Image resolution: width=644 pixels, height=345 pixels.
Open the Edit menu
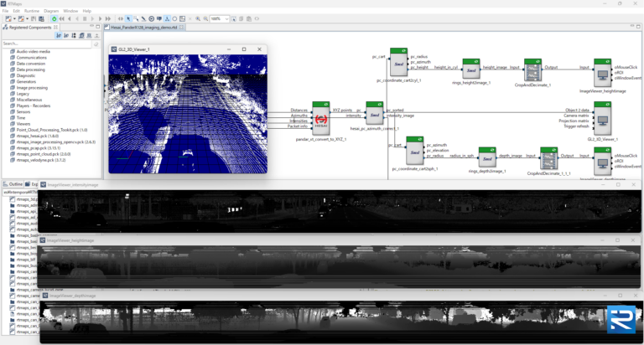pos(17,11)
